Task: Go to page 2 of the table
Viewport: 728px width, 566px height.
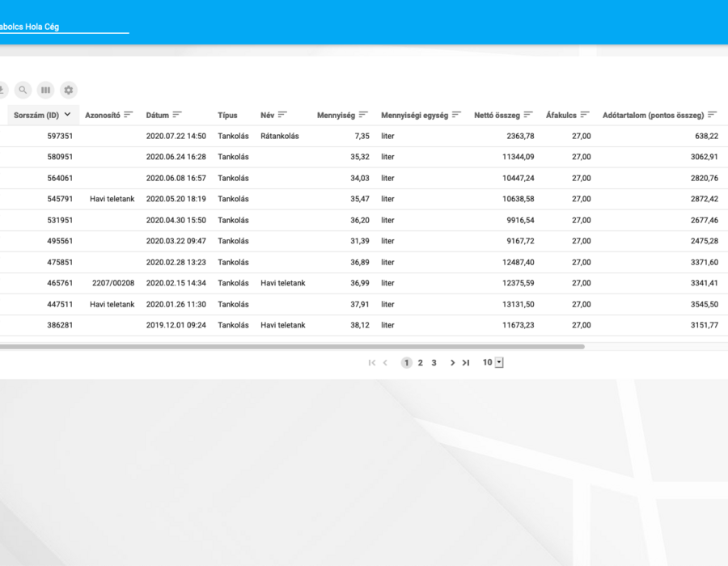Action: (x=420, y=363)
